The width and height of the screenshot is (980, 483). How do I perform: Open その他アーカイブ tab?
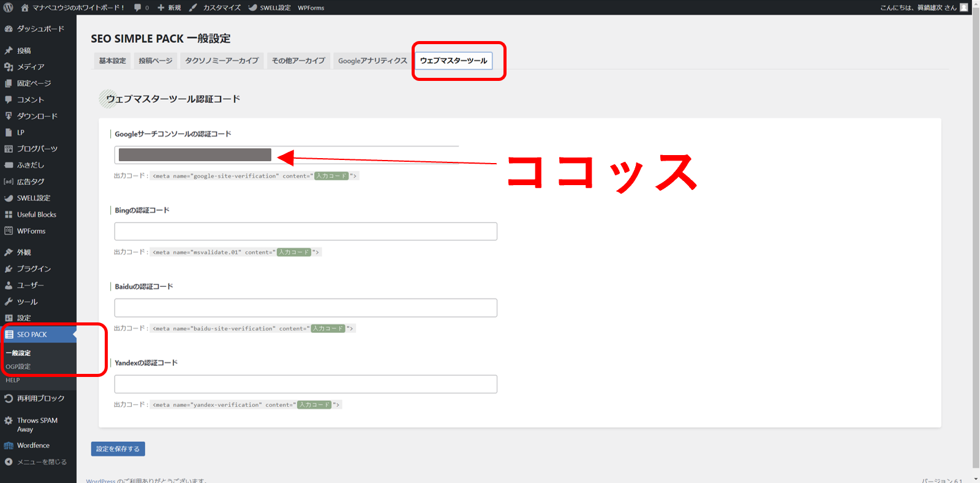[298, 61]
